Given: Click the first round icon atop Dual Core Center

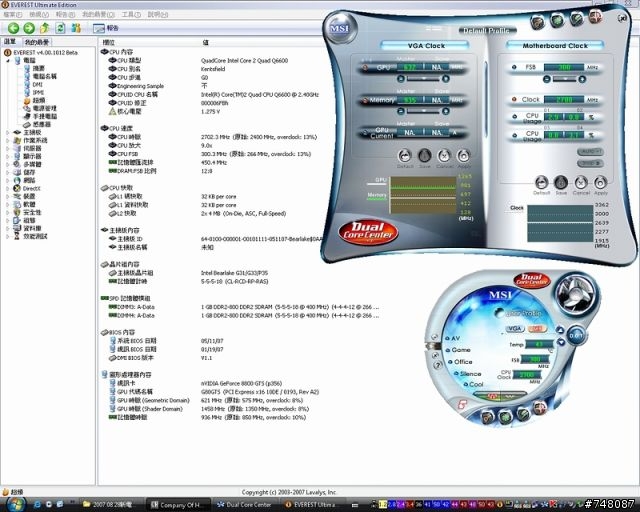Looking at the screenshot, I should click(x=538, y=22).
